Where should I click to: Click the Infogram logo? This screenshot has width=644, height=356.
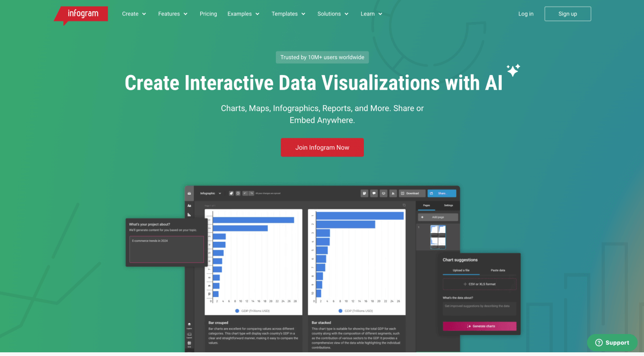pyautogui.click(x=81, y=14)
